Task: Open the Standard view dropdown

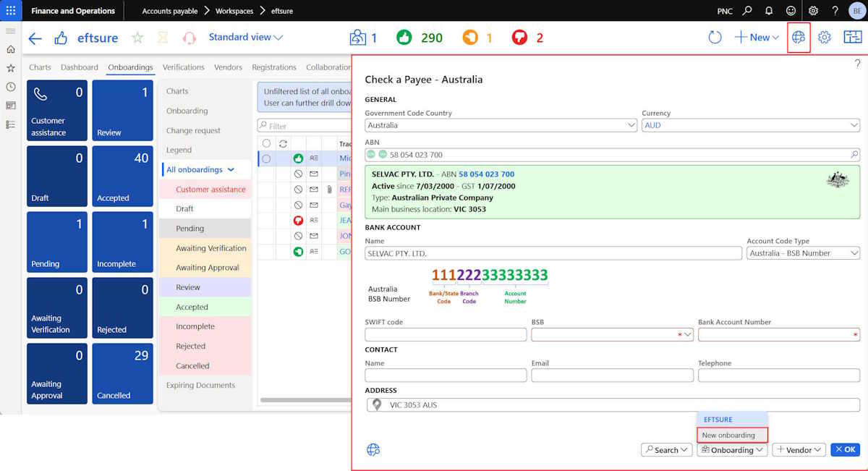Action: coord(246,38)
